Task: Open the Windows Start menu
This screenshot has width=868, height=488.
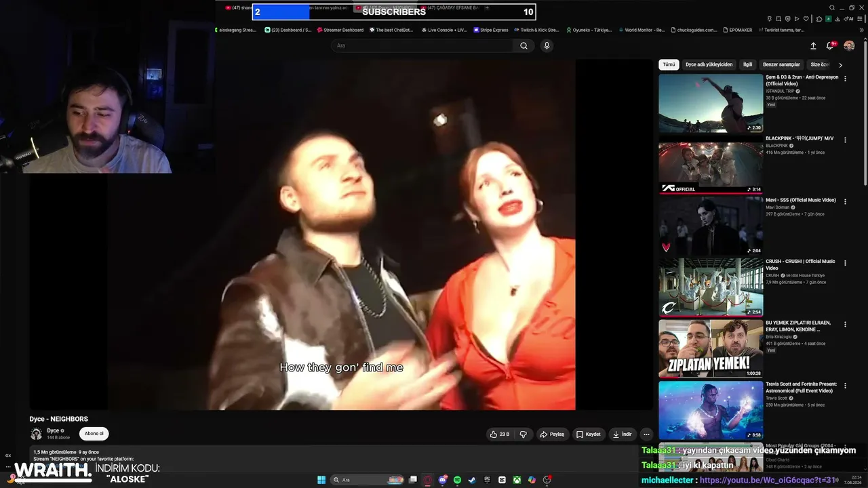Action: (x=321, y=480)
